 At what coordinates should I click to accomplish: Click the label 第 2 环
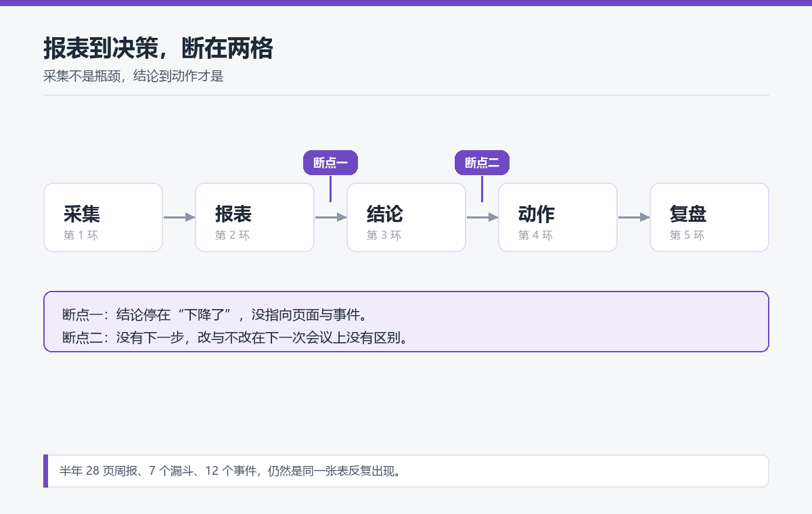pyautogui.click(x=232, y=235)
